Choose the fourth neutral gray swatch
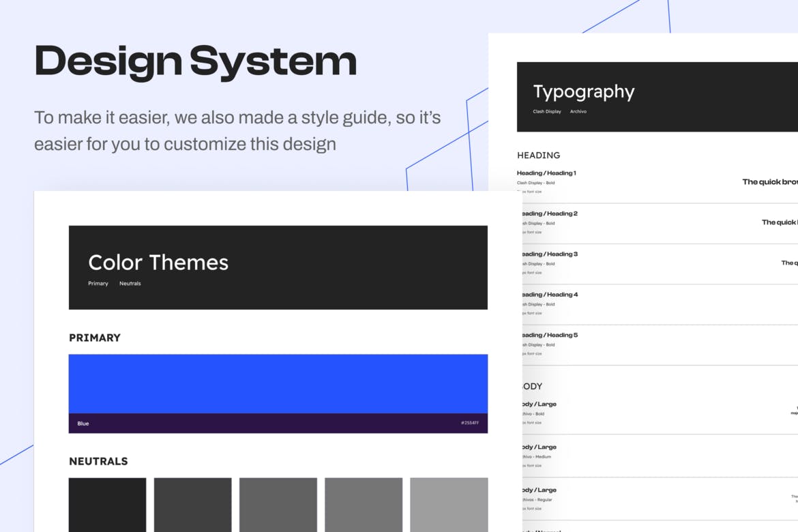The image size is (798, 532). coord(363,504)
